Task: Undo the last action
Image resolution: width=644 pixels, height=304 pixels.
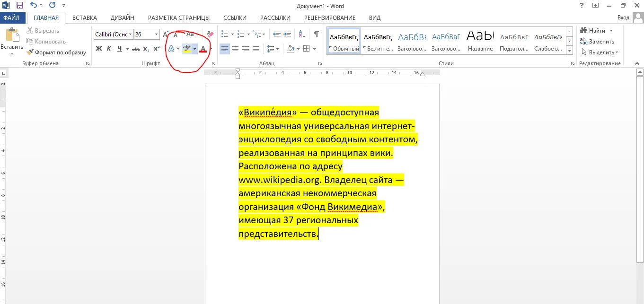Action: tap(34, 6)
